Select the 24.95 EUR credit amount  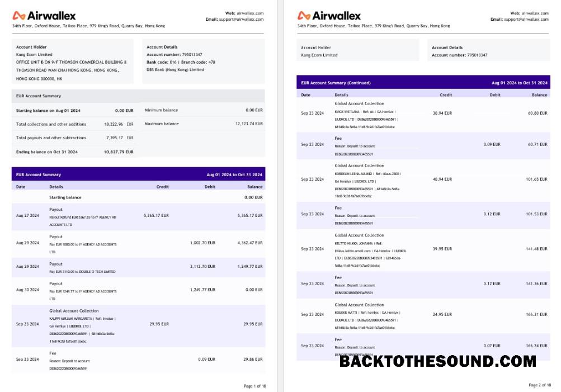(442, 314)
